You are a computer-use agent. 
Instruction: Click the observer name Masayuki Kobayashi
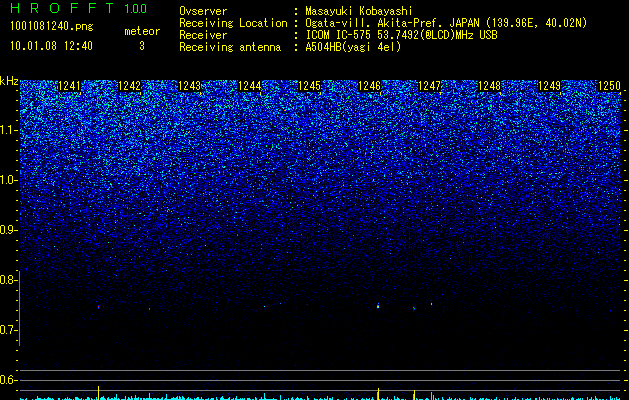pos(359,11)
